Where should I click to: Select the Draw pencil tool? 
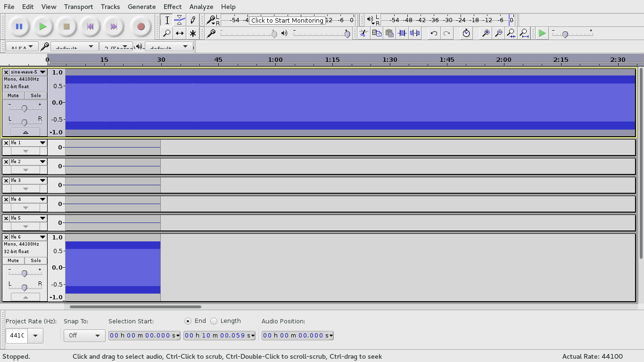point(192,20)
